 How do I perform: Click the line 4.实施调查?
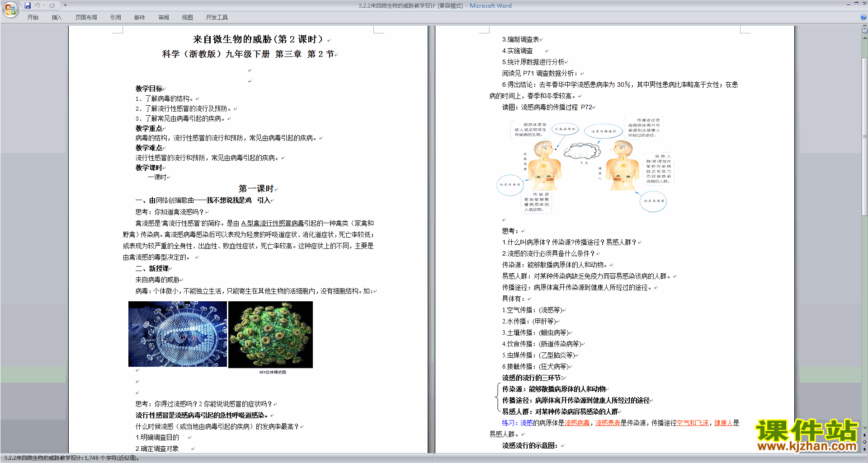(x=517, y=51)
